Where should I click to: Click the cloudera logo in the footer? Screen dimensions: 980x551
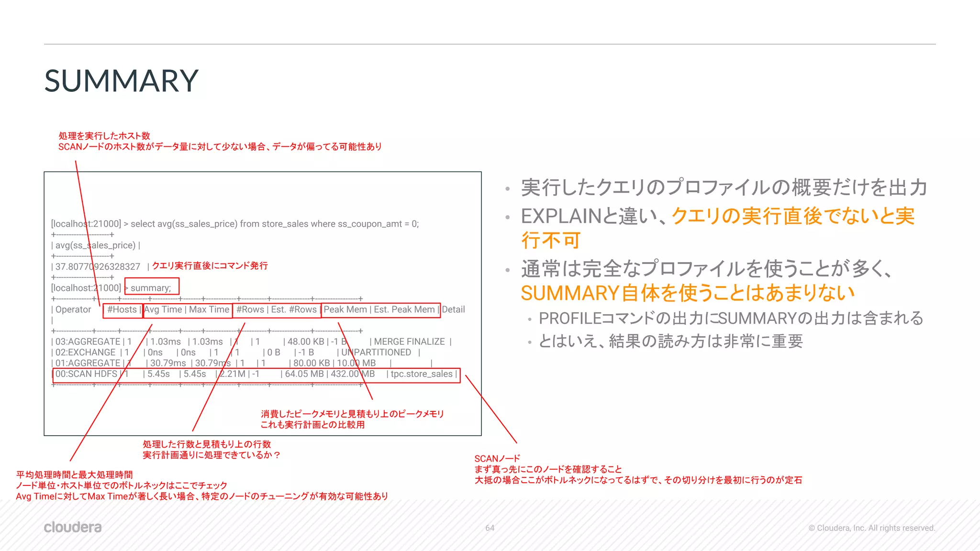tap(73, 527)
